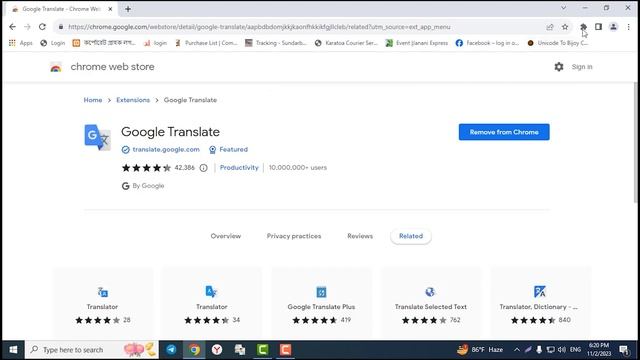Open the orange Camtasia recorder taskbar icon
The width and height of the screenshot is (640, 360).
pyautogui.click(x=285, y=350)
